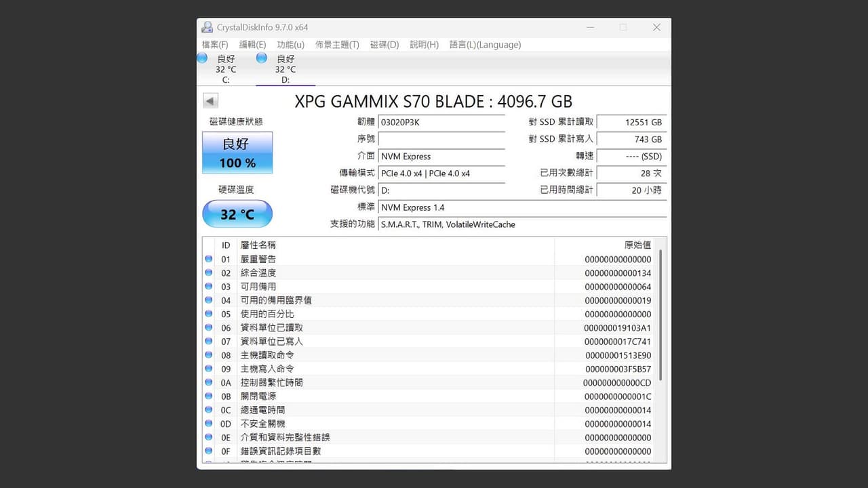Click the status orb for 02 綜合溫度
The image size is (868, 488).
(208, 272)
